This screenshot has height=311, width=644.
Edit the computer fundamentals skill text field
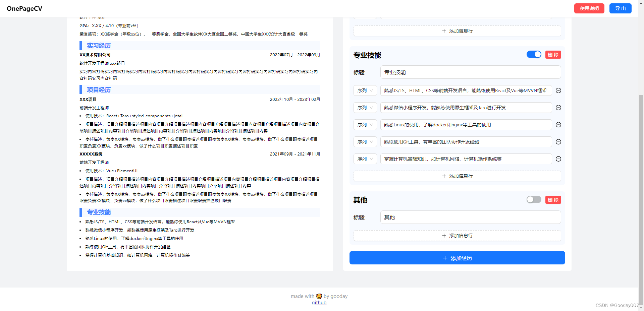pos(466,159)
